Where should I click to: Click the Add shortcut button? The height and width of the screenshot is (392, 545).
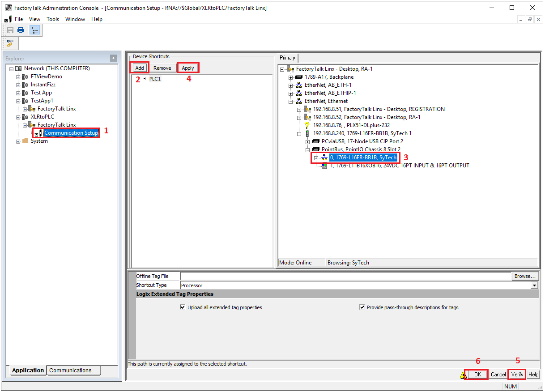click(140, 68)
